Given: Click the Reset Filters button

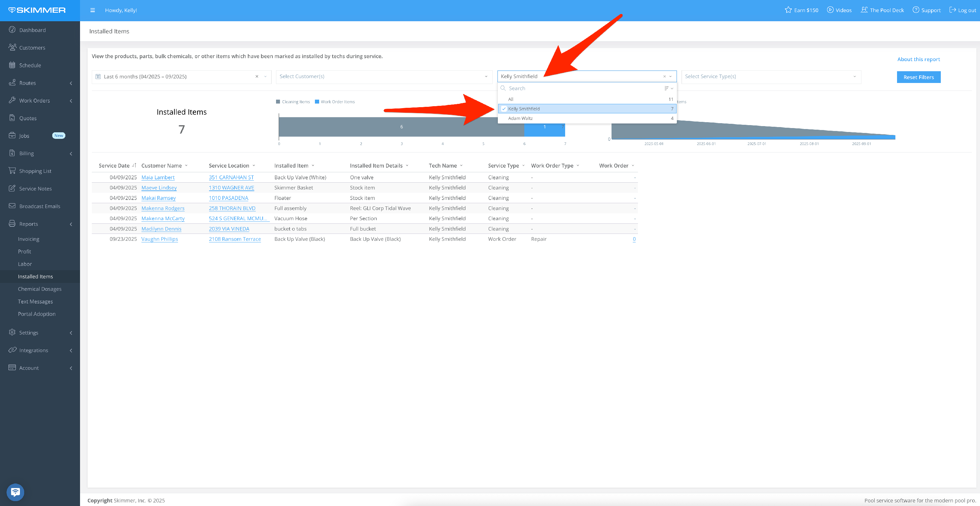Looking at the screenshot, I should coord(918,77).
